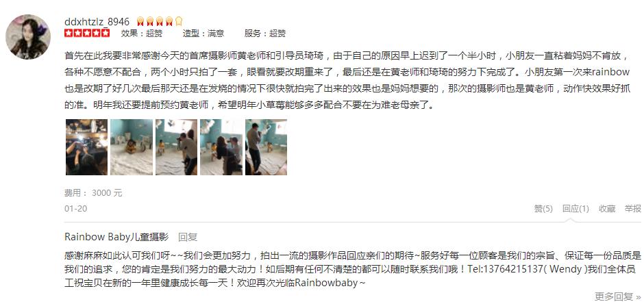
Task: Click Rainbow Baby儿童摄影 merchant name
Action: (116, 237)
